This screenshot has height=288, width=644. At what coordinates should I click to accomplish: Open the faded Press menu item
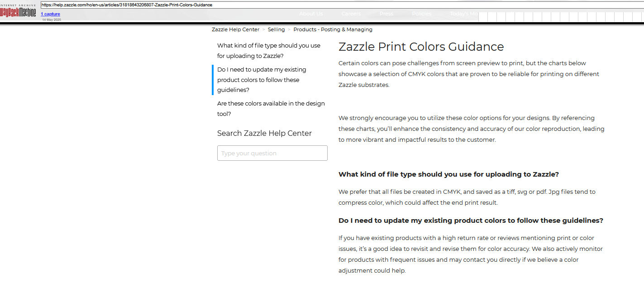point(386,14)
